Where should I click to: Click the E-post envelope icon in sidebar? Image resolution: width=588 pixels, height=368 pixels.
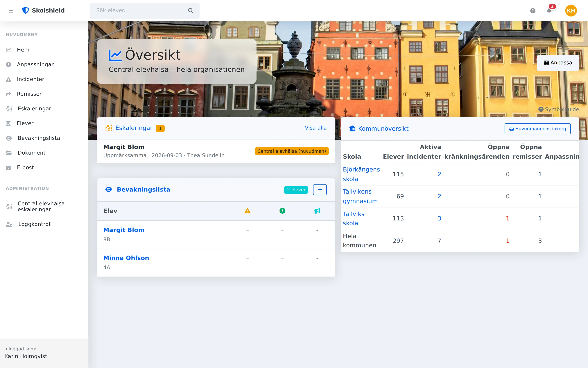8,168
